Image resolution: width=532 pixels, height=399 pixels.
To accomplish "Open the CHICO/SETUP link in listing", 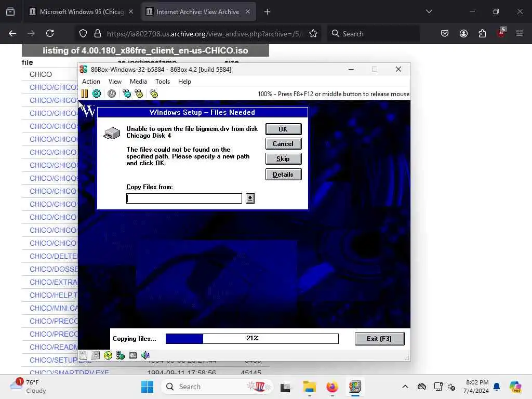I will click(54, 360).
